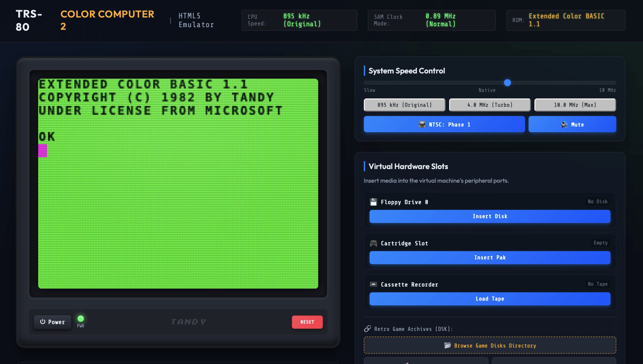Toggle the emulator Power button

coord(52,322)
